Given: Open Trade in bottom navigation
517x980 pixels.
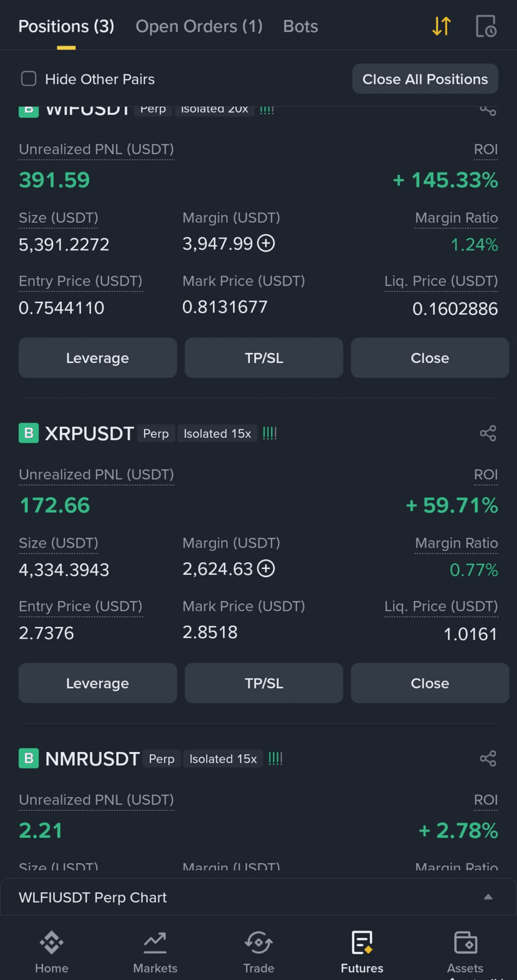Looking at the screenshot, I should click(x=258, y=952).
